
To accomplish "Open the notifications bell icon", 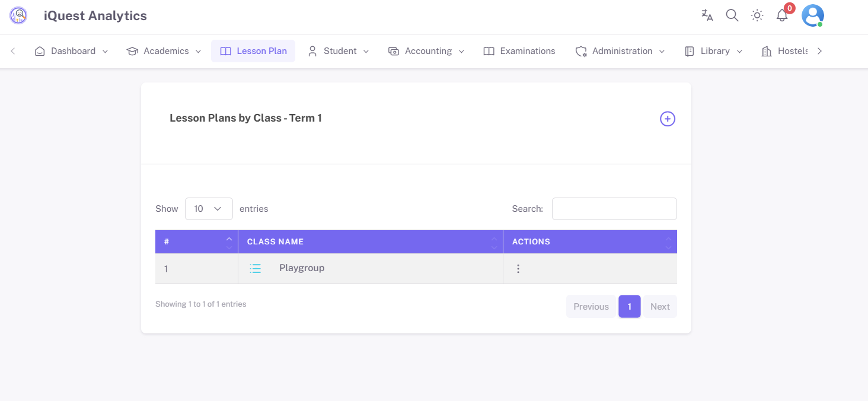I will pyautogui.click(x=782, y=15).
